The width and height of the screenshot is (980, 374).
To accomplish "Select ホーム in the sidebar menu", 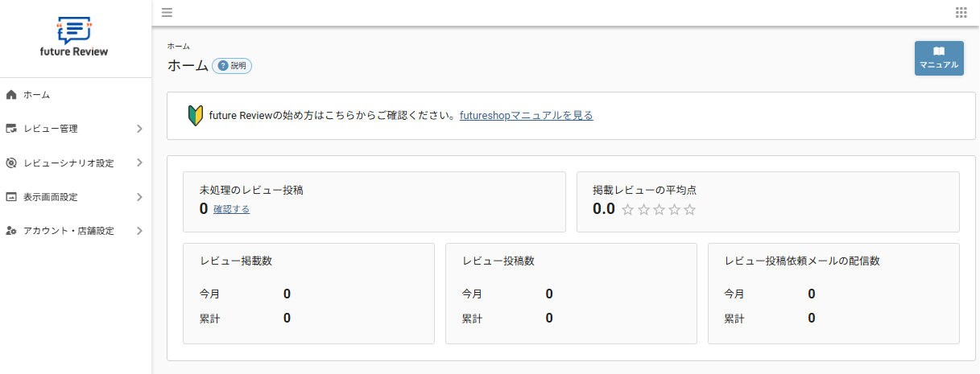I will 37,95.
